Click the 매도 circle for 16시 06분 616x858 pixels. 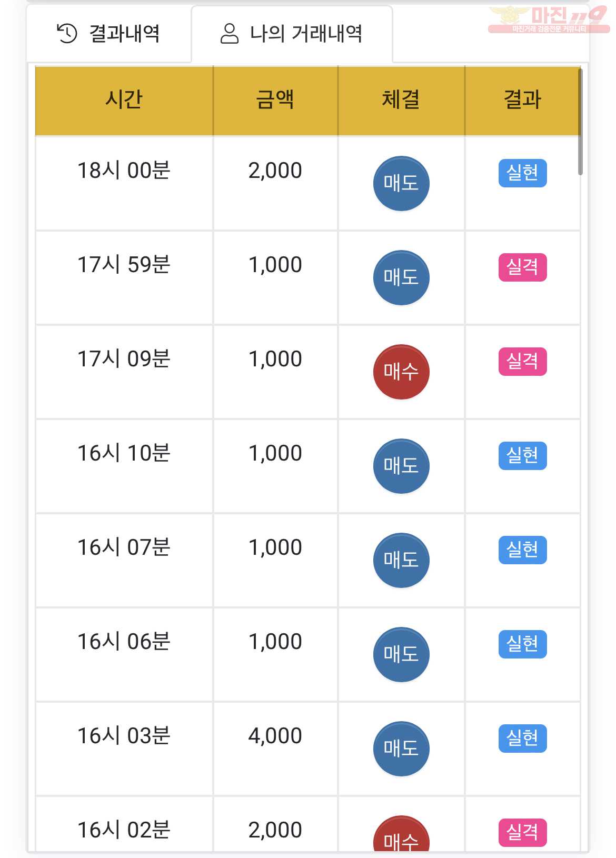401,654
